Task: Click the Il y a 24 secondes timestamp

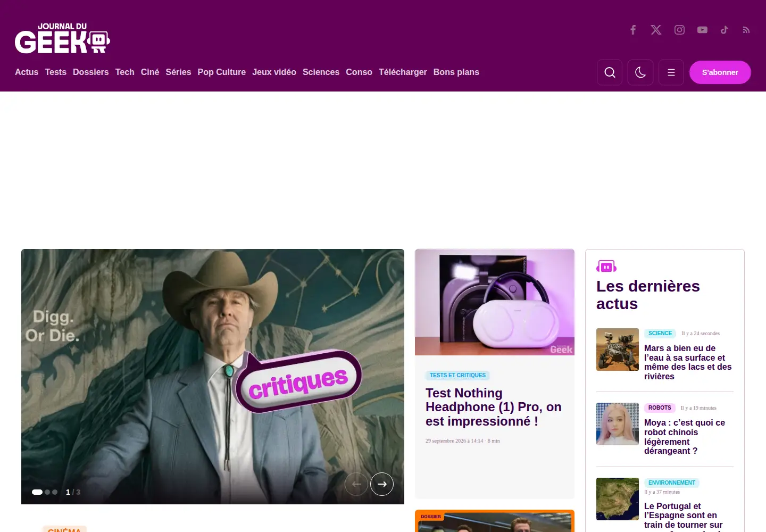Action: click(x=701, y=334)
